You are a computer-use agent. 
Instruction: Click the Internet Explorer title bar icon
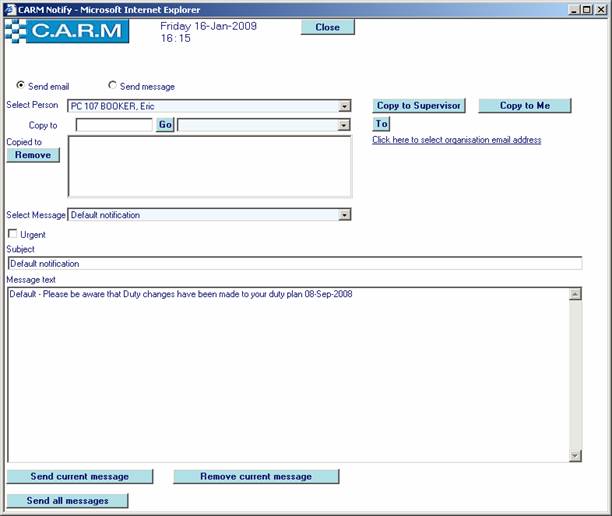9,9
